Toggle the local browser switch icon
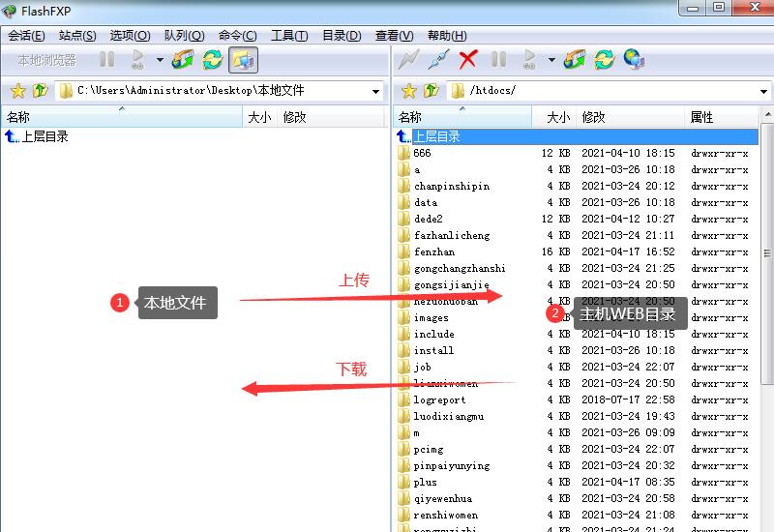 (x=242, y=60)
